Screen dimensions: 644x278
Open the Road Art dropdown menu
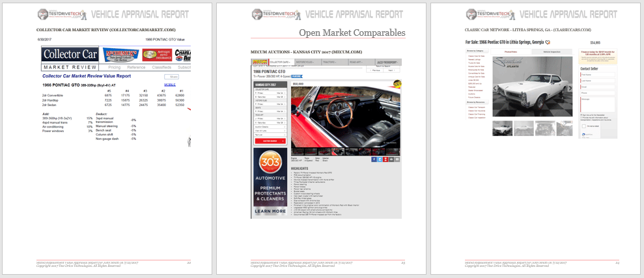coord(361,62)
